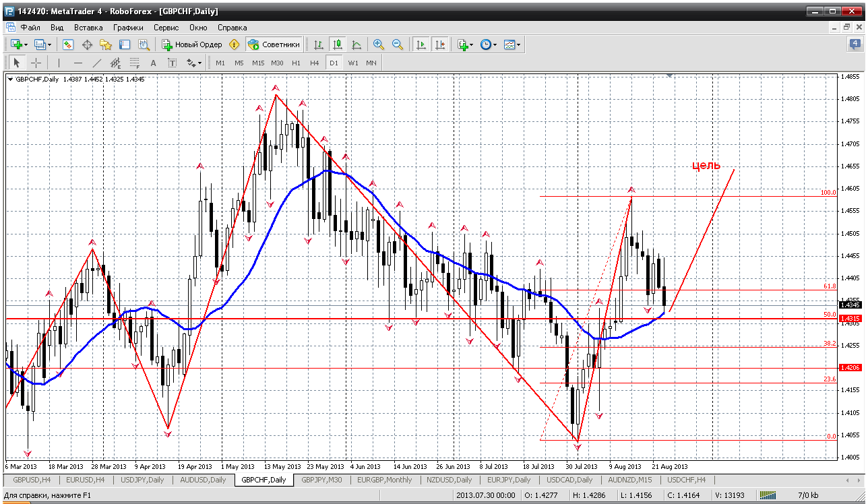Image resolution: width=868 pixels, height=504 pixels.
Task: Zoom out on the chart
Action: click(398, 44)
